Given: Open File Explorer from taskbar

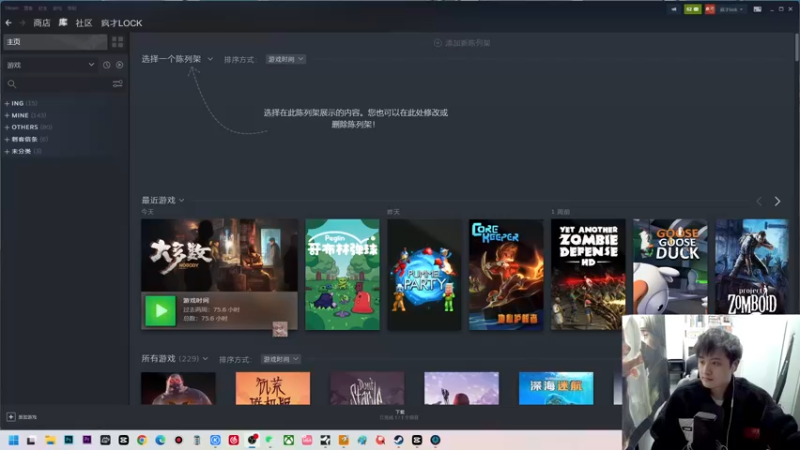Looking at the screenshot, I should click(50, 440).
